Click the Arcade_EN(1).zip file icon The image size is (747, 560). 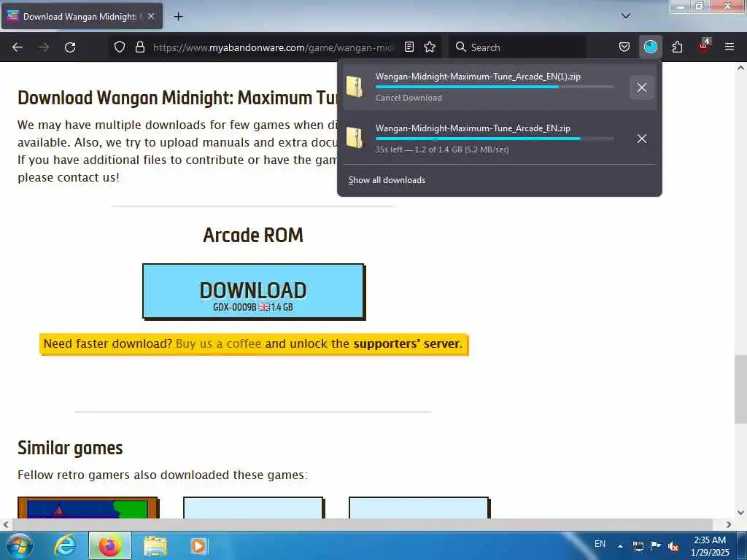[x=355, y=87]
